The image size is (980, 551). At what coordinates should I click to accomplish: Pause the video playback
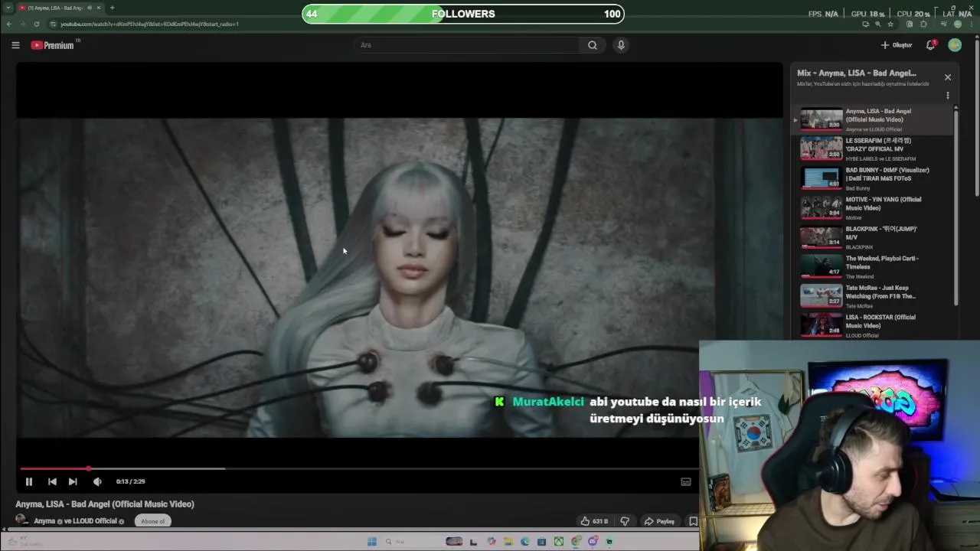click(x=28, y=481)
